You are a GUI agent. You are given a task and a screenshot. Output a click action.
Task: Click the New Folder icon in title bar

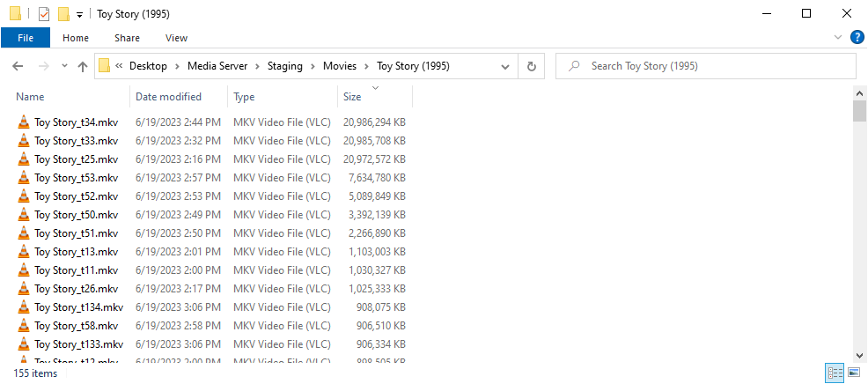63,14
